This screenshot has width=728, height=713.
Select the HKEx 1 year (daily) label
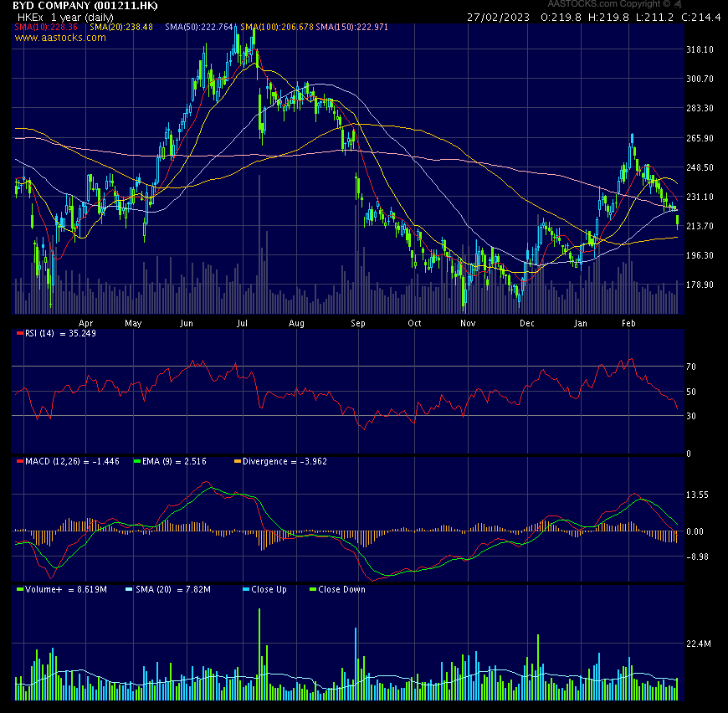[x=65, y=18]
